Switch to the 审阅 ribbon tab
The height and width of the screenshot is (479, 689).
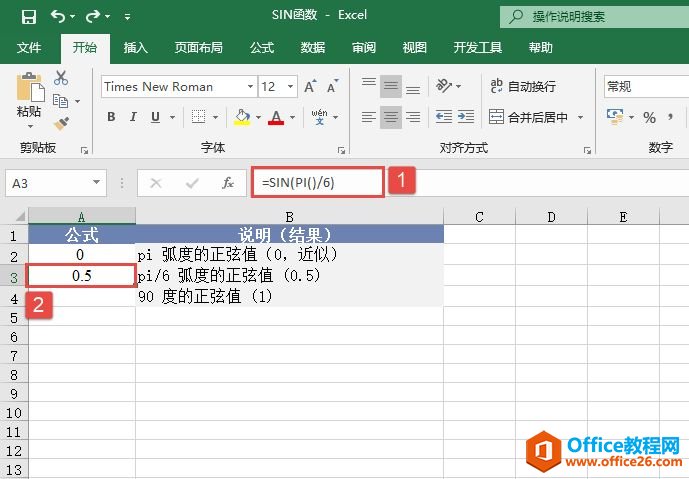363,47
